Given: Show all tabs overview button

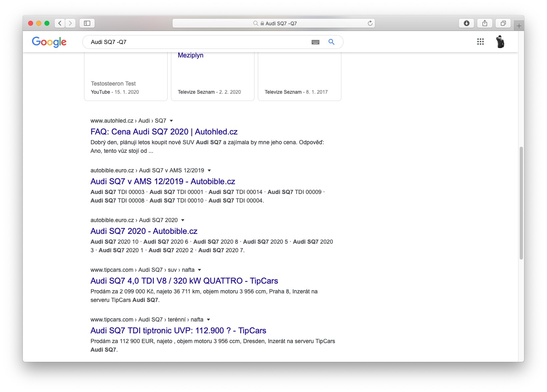Looking at the screenshot, I should coord(503,23).
